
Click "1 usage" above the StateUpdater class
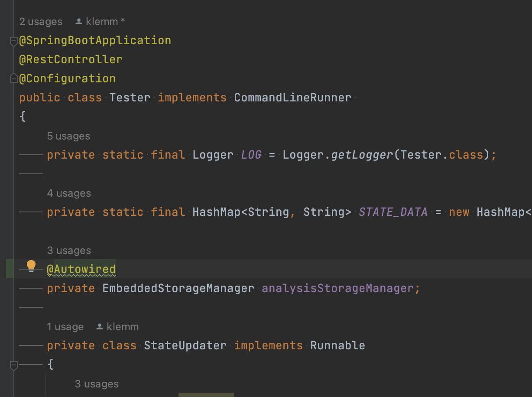[x=65, y=326]
